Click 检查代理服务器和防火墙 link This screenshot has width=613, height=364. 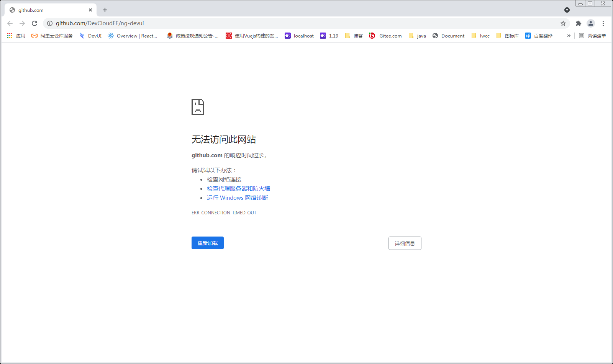coord(238,188)
